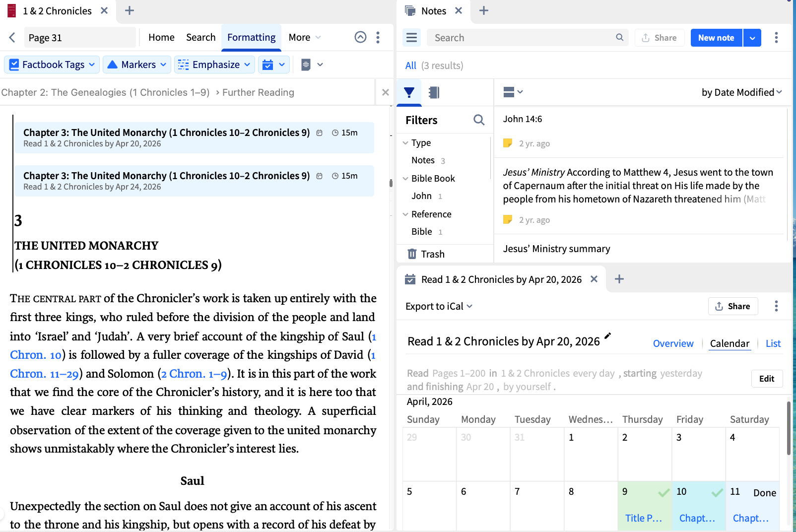Click the Emphasize lines icon

pyautogui.click(x=183, y=65)
